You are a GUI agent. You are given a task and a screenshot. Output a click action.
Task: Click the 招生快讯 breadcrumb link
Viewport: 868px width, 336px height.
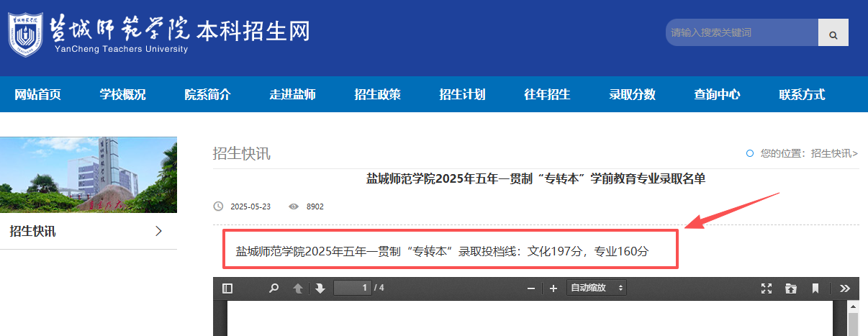coord(832,153)
